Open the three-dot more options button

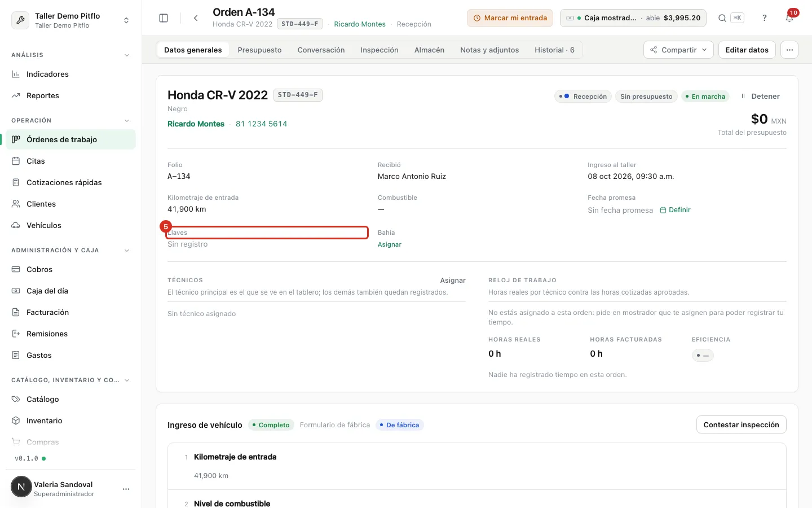pos(789,50)
